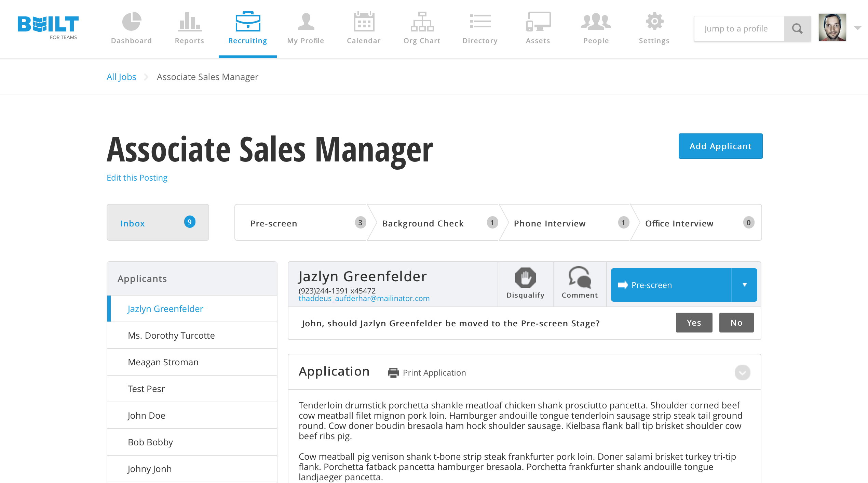Open the user account dropdown arrow
Viewport: 868px width, 483px height.
click(x=857, y=28)
